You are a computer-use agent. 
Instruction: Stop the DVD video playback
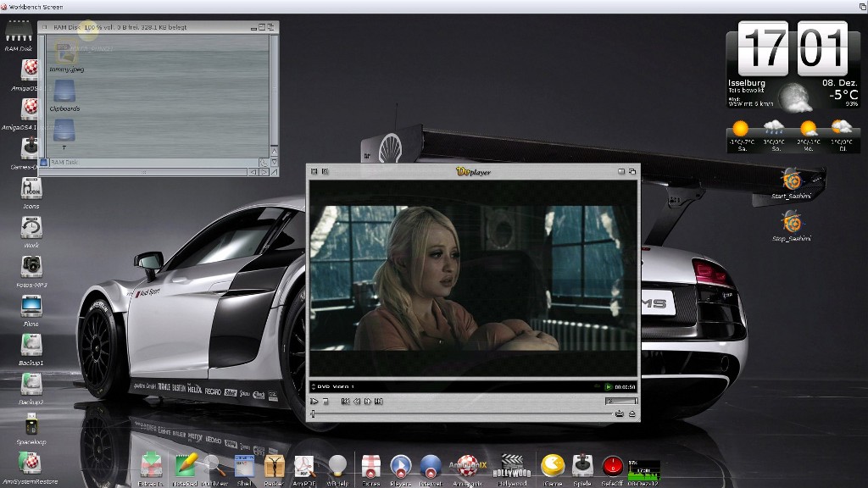click(325, 401)
